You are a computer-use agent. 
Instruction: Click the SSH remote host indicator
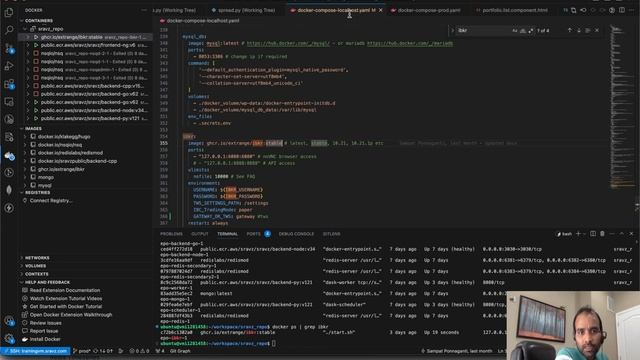tap(35, 351)
